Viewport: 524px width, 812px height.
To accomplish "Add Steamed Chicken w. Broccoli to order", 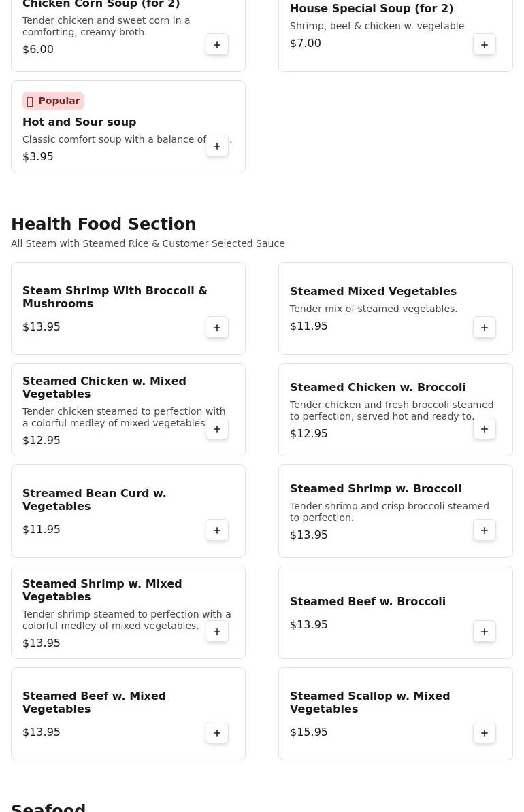I will [x=485, y=429].
